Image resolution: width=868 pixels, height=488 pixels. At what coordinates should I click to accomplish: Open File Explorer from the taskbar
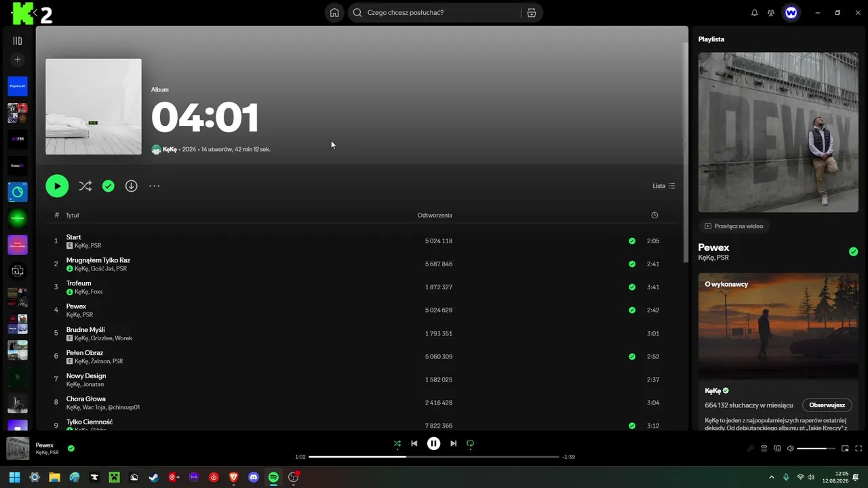coord(54,477)
